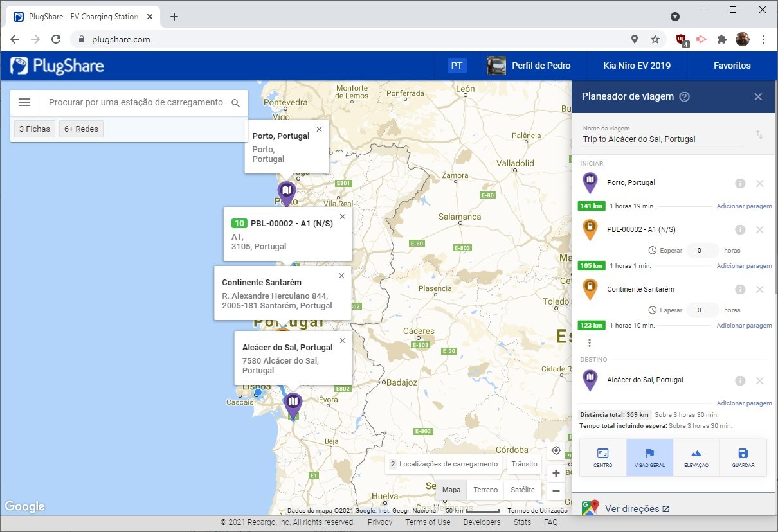
Task: Expand the 6+ Redes networks filter
Action: [81, 129]
